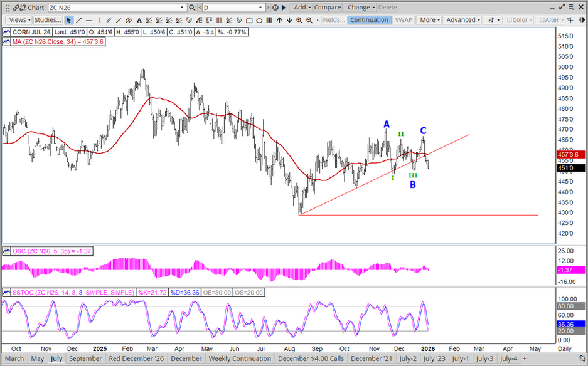
Task: Open the More dropdown
Action: 430,20
